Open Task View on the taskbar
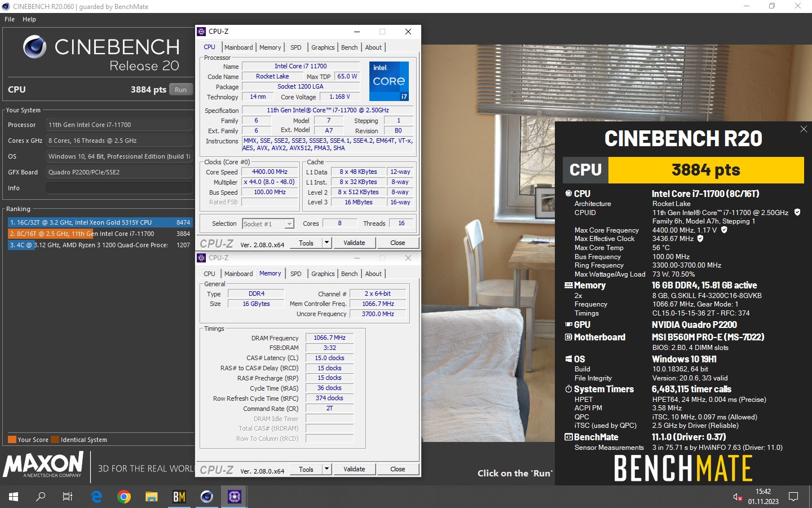812x508 pixels. (68, 497)
